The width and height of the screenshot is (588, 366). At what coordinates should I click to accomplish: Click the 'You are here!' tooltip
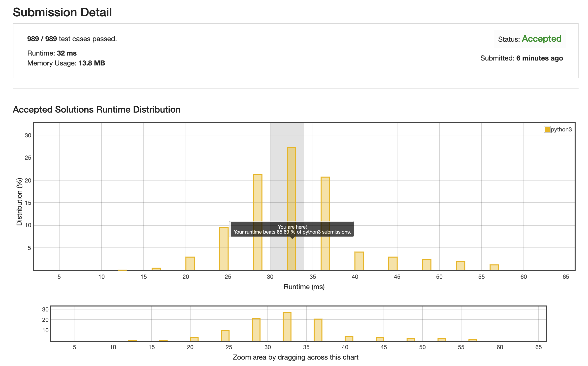click(x=292, y=229)
